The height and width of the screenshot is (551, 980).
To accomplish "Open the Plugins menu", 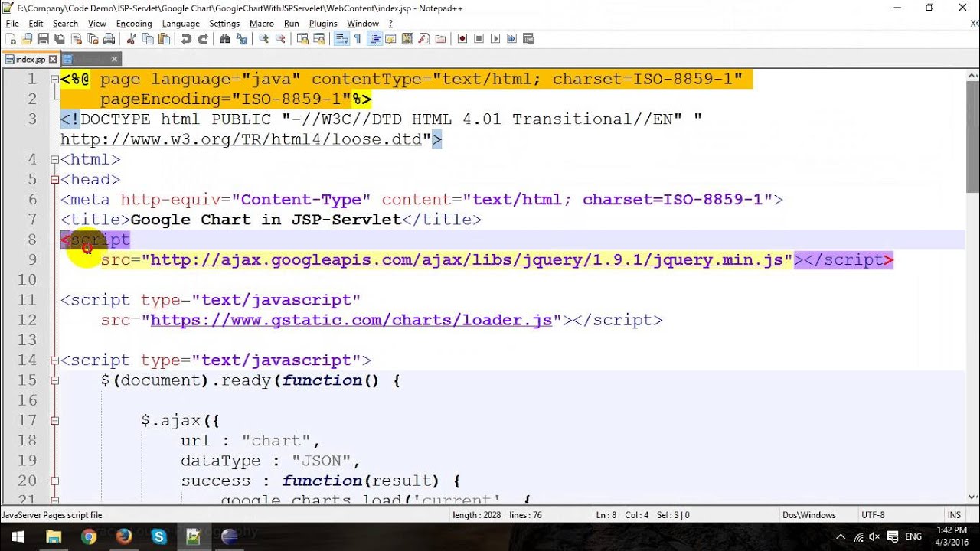I will coord(323,24).
